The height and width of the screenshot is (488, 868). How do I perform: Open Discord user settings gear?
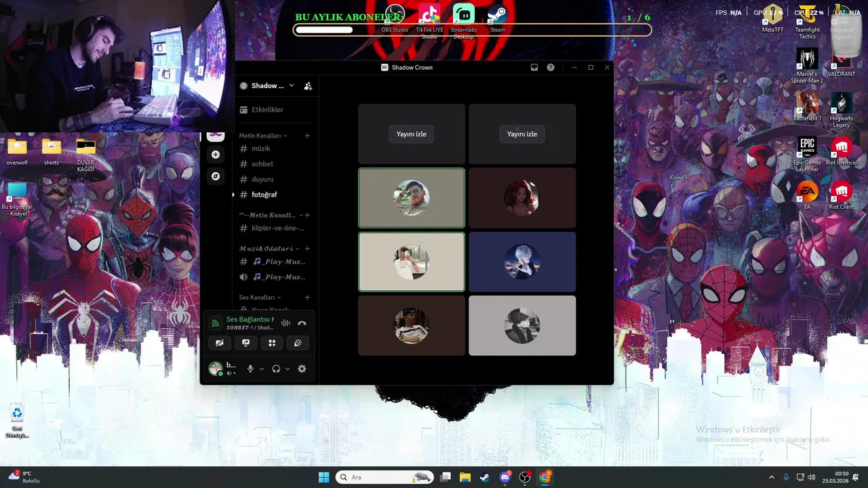click(x=302, y=369)
